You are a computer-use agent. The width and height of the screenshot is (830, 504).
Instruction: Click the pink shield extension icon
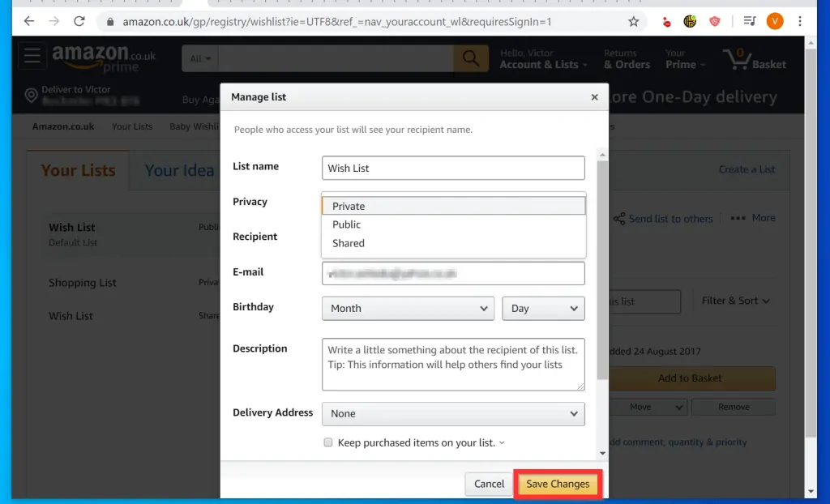[715, 21]
